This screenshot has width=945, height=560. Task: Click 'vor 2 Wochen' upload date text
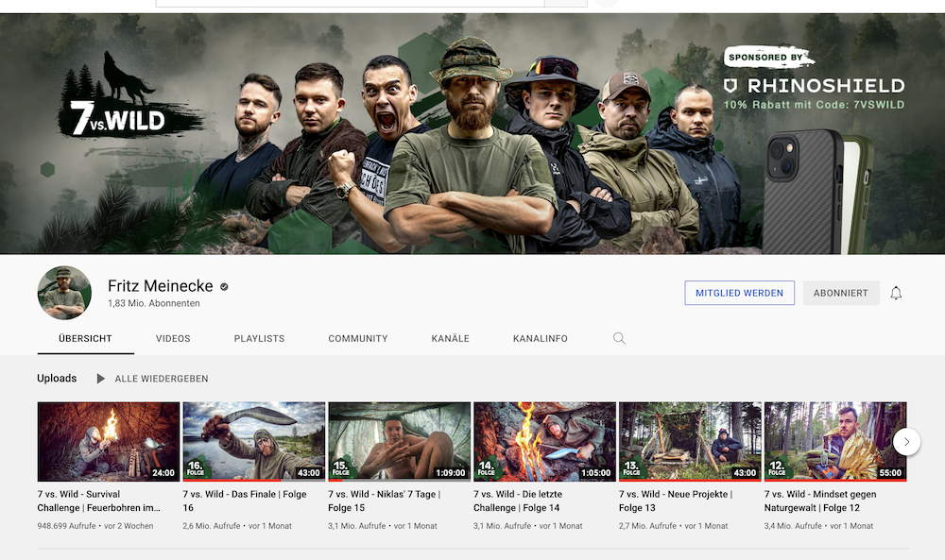tap(129, 526)
